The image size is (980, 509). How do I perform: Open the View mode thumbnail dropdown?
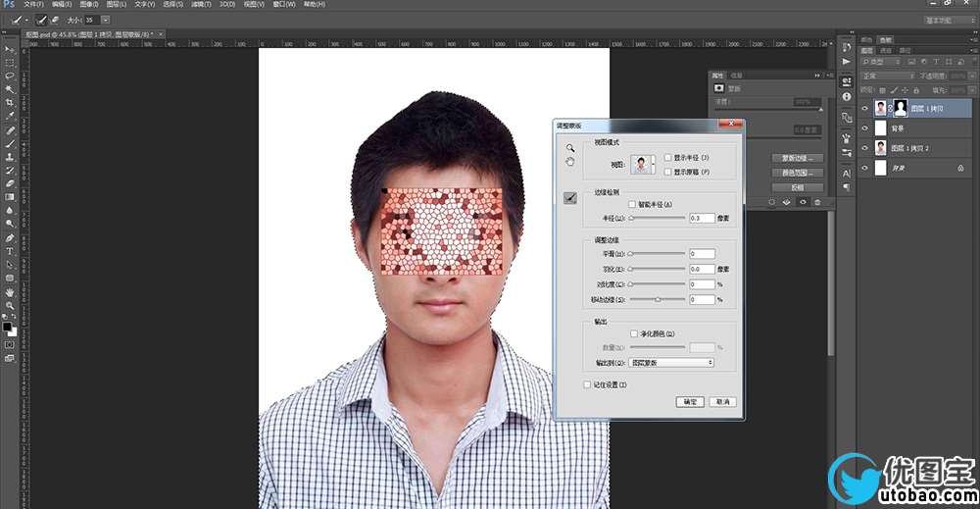643,165
